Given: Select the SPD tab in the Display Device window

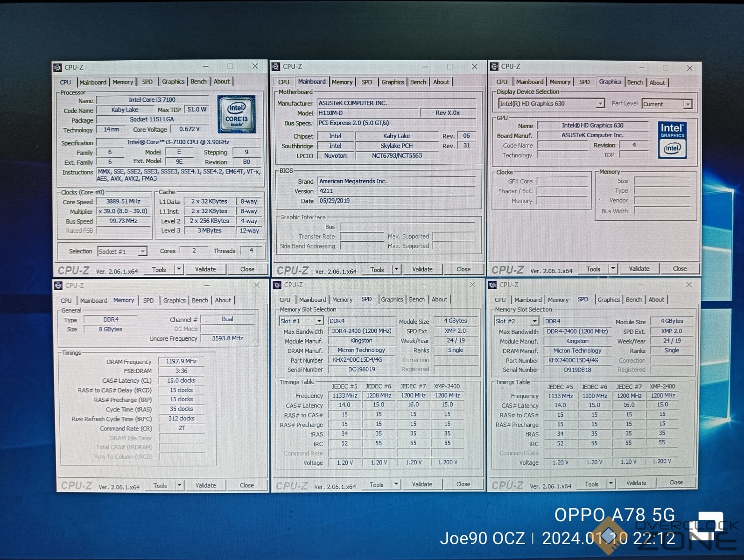Looking at the screenshot, I should [584, 82].
